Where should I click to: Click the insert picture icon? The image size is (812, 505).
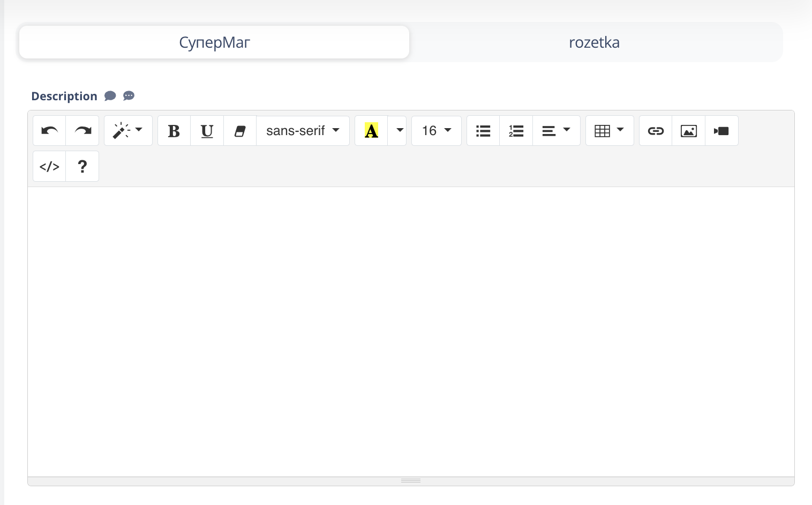coord(688,131)
